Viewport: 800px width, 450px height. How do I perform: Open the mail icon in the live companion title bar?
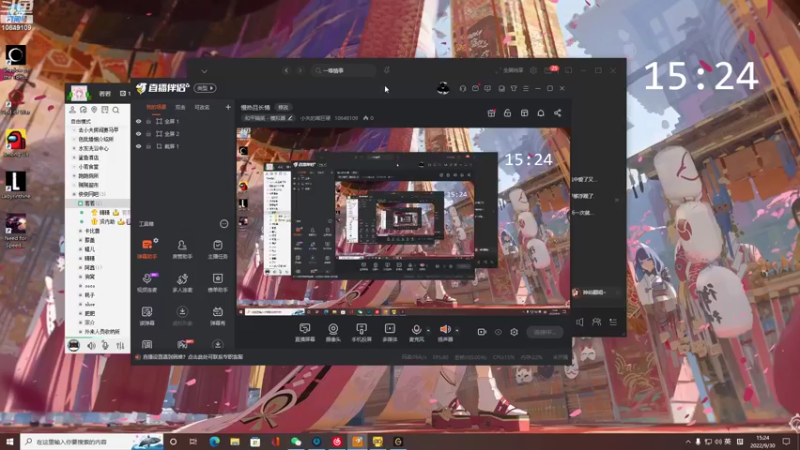coord(476,88)
